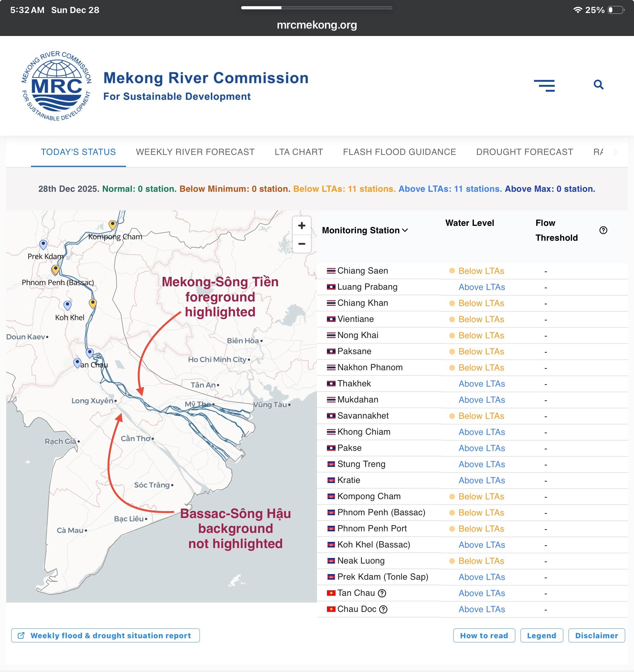This screenshot has width=634, height=672.
Task: Select Luang Prabang station row
Action: [367, 287]
